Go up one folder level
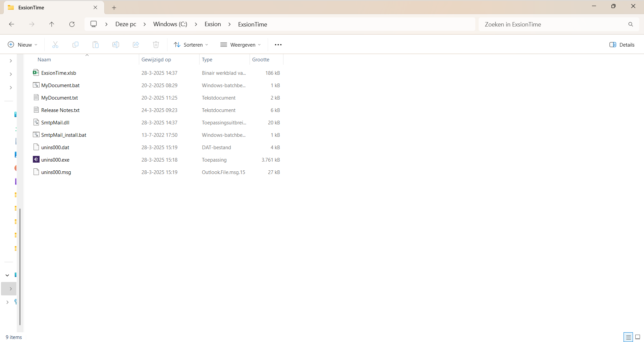The image size is (644, 342). pos(52,24)
